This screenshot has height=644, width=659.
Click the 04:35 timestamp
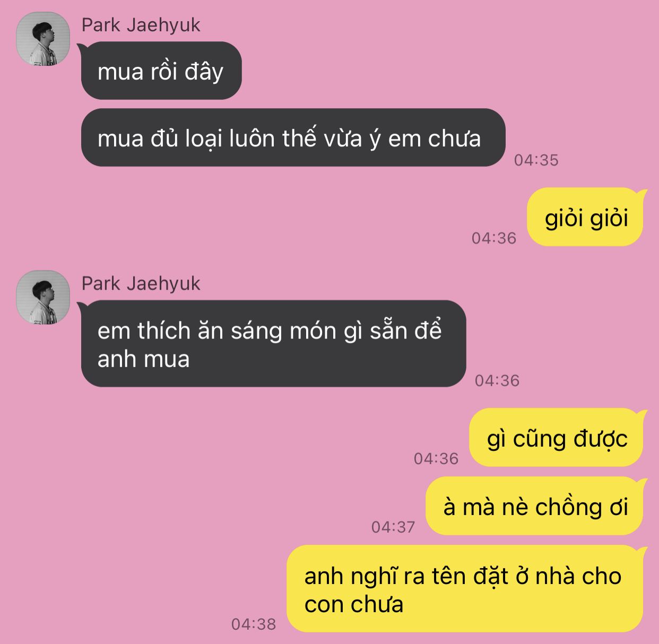tap(536, 160)
